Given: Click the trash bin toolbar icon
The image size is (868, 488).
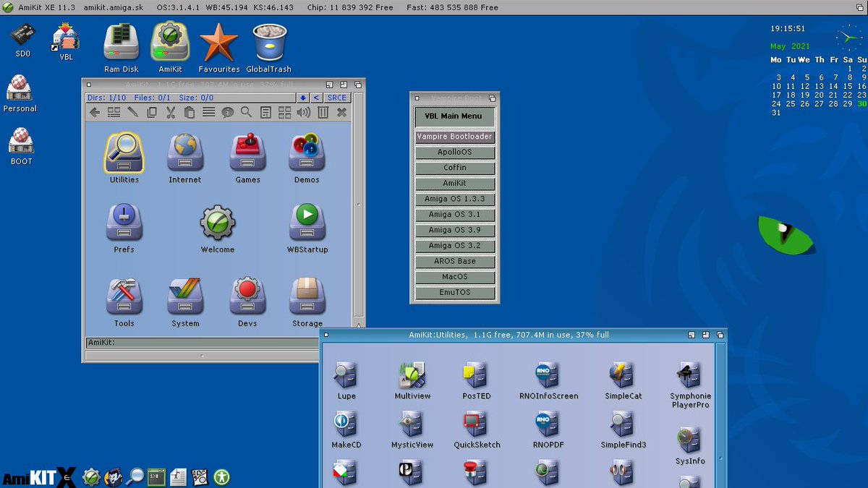Looking at the screenshot, I should [x=323, y=112].
